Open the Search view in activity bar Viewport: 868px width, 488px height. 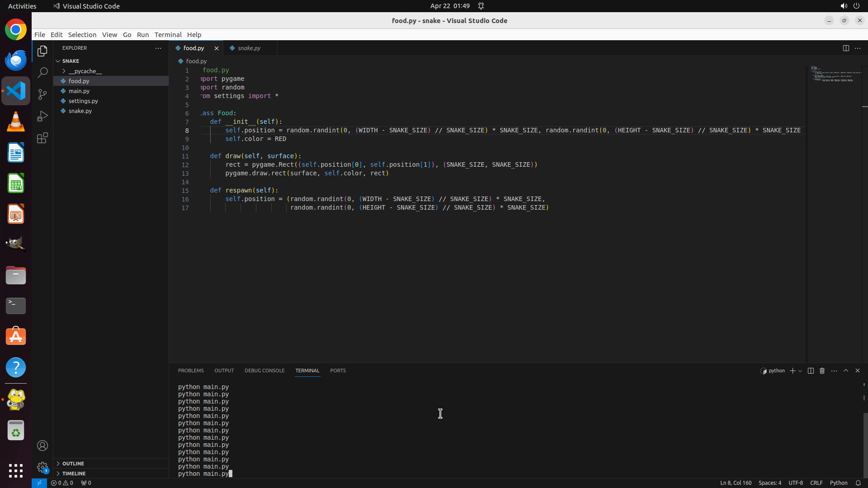[x=42, y=73]
